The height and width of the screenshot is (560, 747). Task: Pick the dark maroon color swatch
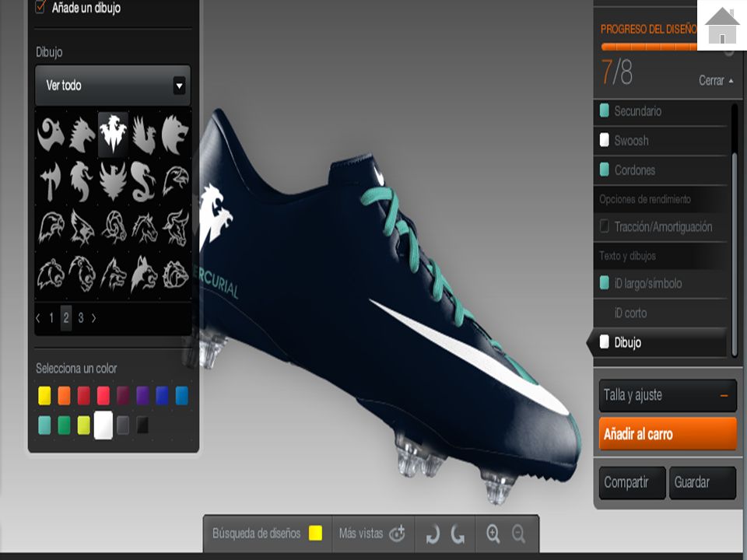click(123, 396)
